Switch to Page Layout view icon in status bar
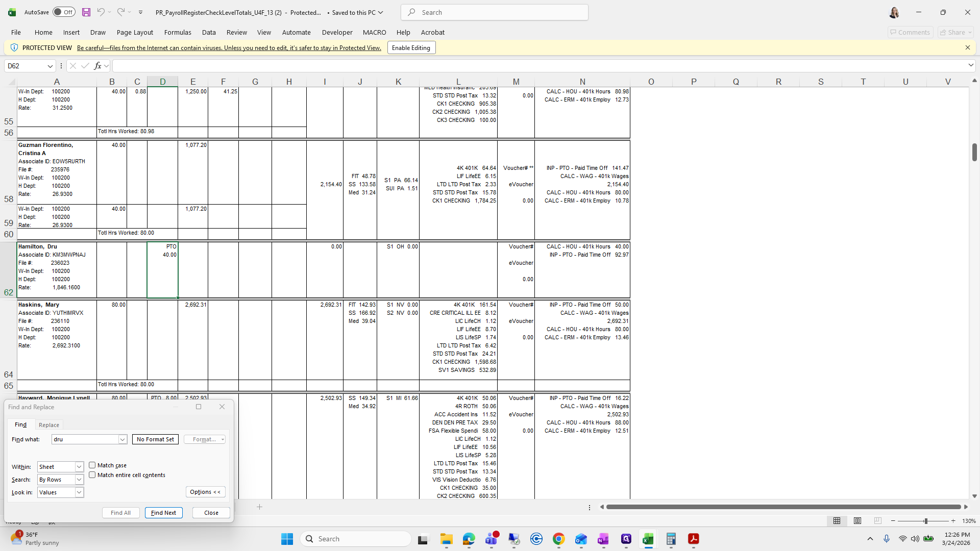980x551 pixels. point(857,521)
